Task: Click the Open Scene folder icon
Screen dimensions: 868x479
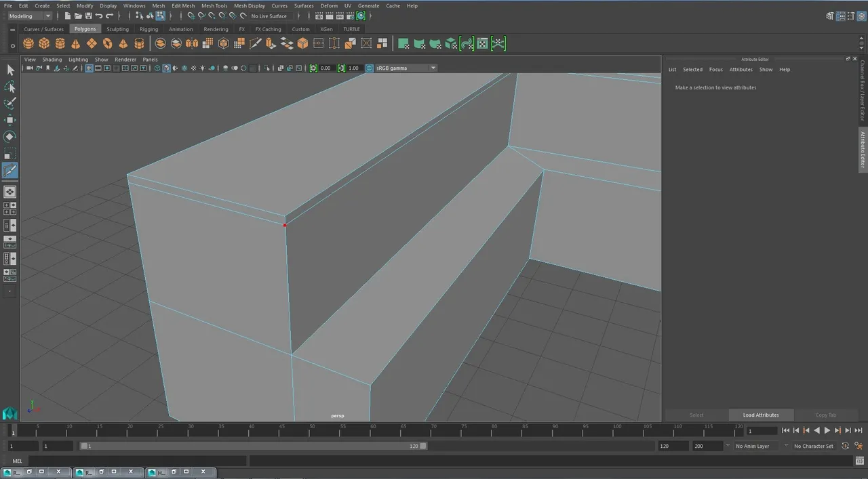Action: 78,16
